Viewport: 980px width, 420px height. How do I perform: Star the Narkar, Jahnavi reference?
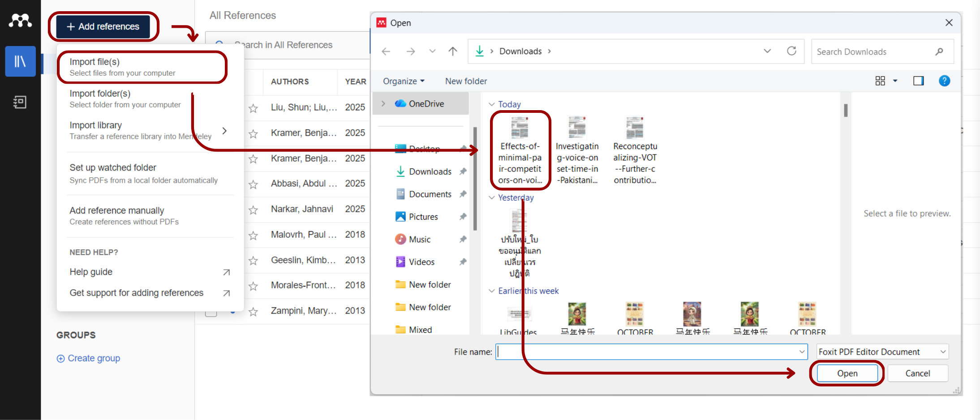point(253,210)
